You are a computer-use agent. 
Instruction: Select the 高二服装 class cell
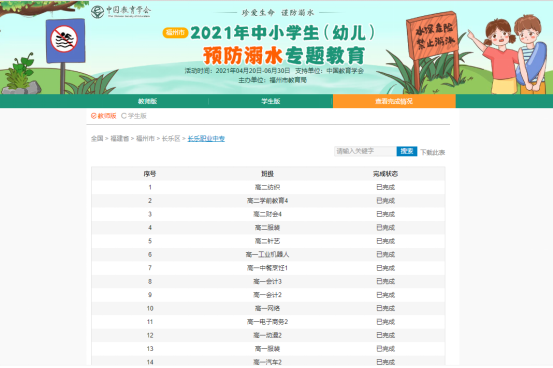tap(267, 228)
